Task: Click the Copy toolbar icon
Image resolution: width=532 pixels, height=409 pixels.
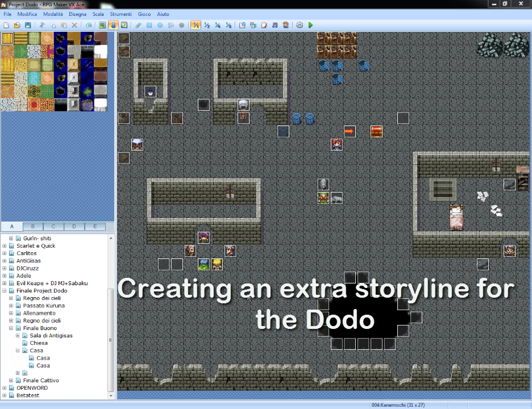Action: click(53, 25)
